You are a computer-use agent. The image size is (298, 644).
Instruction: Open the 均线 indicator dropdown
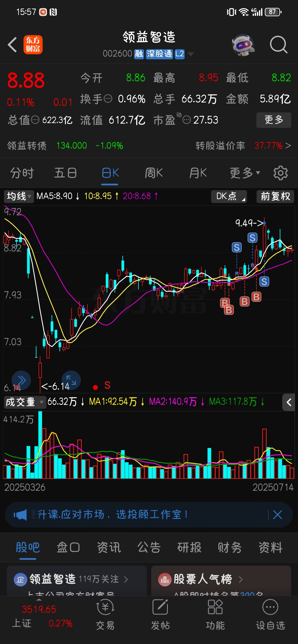tap(19, 196)
